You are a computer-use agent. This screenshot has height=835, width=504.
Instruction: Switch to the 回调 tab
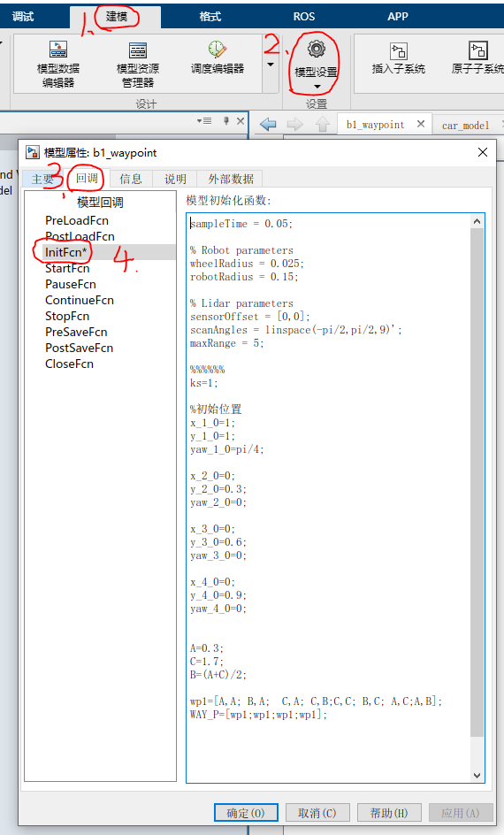point(87,179)
